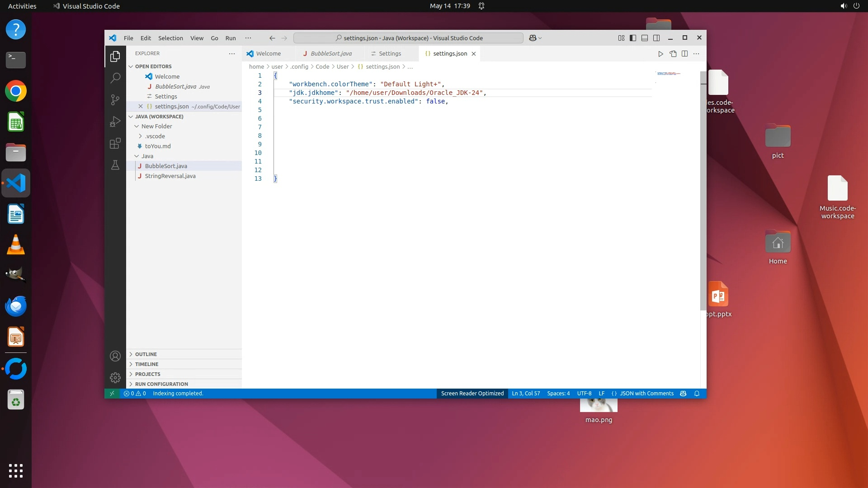
Task: Switch to the BubbleSort.java tab
Action: click(331, 53)
